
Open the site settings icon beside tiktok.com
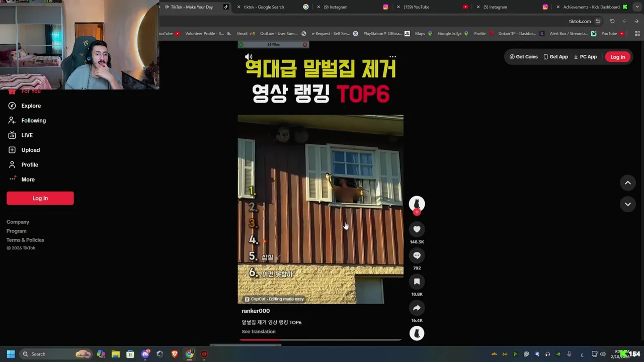tap(598, 21)
